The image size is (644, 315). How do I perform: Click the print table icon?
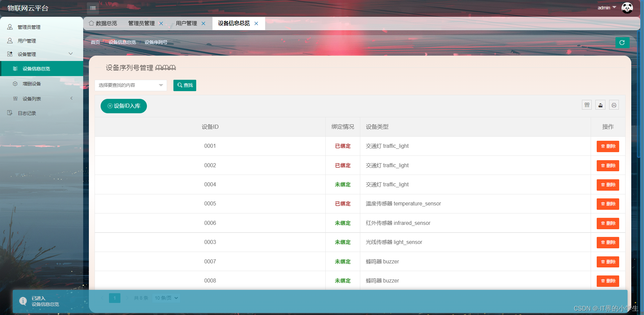(614, 105)
